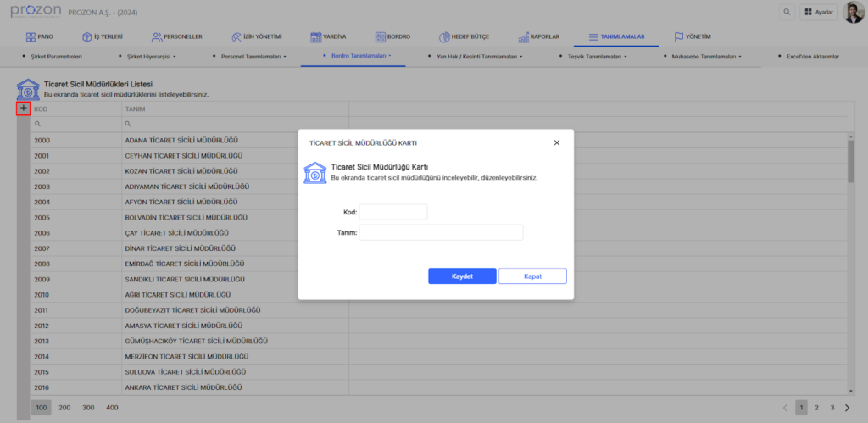868x423 pixels.
Task: Click the Kod input field
Action: (x=393, y=212)
